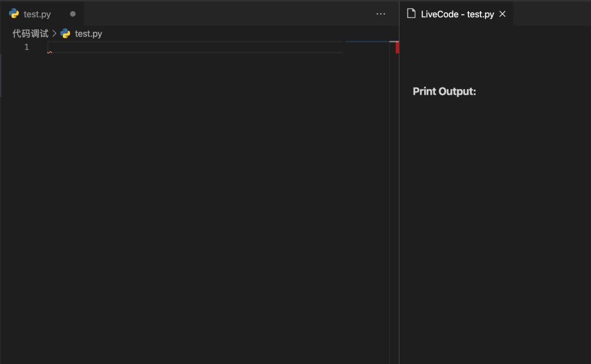This screenshot has width=591, height=364.
Task: Click the unsaved dot on test.py tab
Action: click(73, 14)
